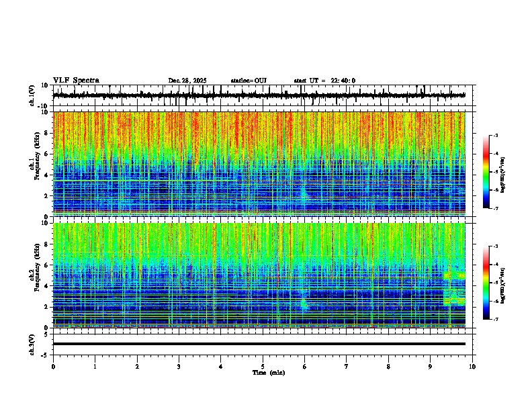Click the thick black ch.3 voltage trace
The image size is (532, 411).
coord(259,344)
